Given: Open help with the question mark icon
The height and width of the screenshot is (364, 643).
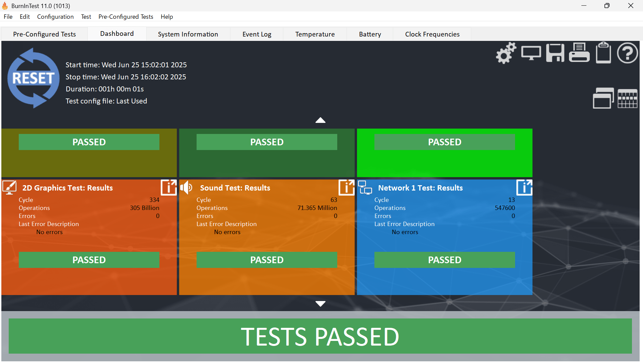Looking at the screenshot, I should tap(627, 53).
